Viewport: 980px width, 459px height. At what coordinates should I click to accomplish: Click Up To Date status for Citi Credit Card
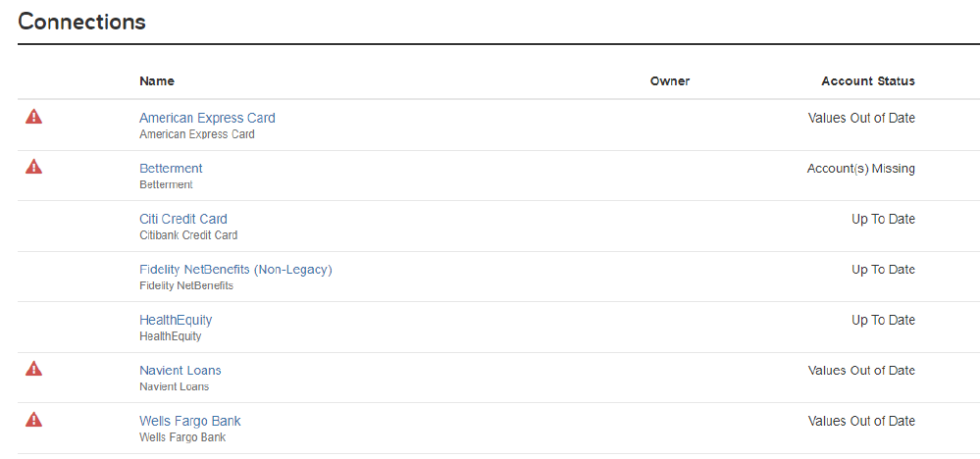883,219
